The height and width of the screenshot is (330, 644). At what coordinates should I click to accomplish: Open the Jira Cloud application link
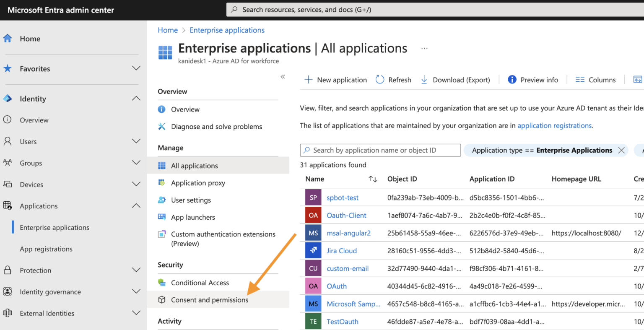coord(342,250)
